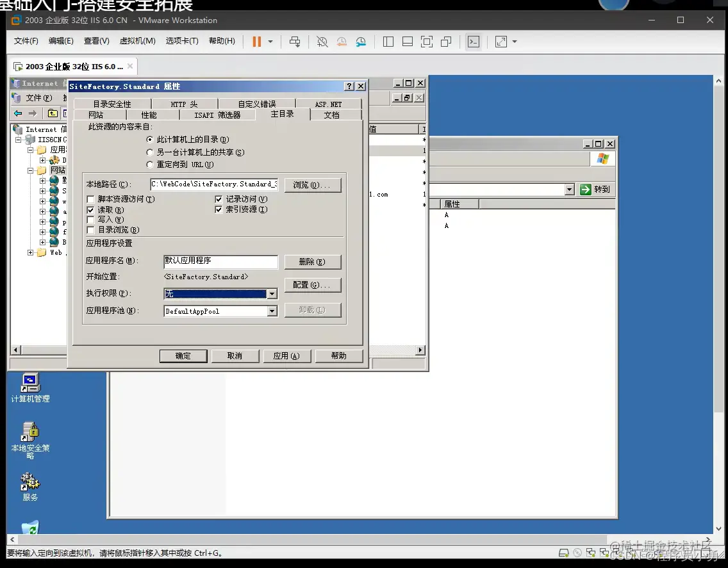The image size is (728, 568).
Task: Click the up-one-level folder icon in IIS manager
Action: (53, 113)
